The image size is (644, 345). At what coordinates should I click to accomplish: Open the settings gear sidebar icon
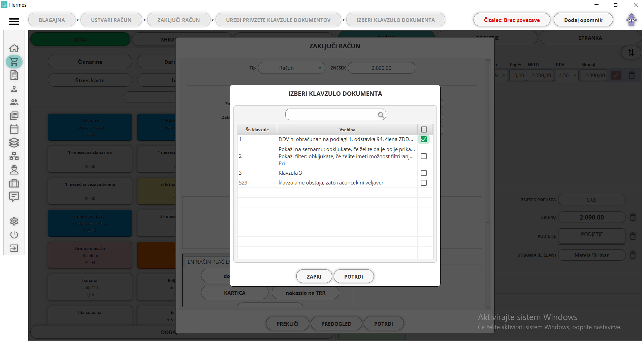pos(14,221)
